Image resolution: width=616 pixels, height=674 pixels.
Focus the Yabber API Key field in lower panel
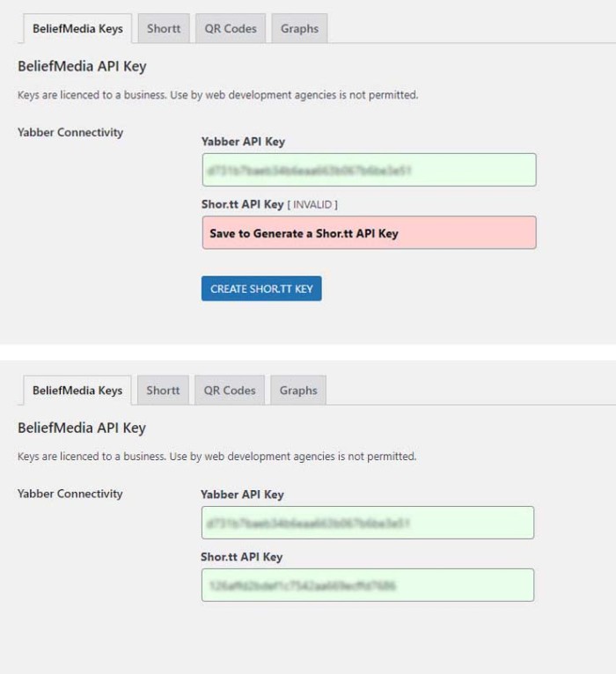[367, 523]
